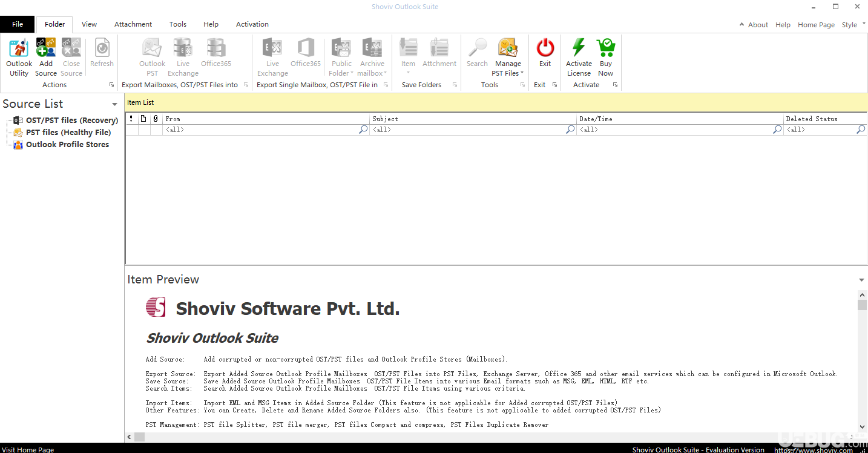Image resolution: width=868 pixels, height=453 pixels.
Task: Export single mailbox to Live Exchange
Action: 272,57
